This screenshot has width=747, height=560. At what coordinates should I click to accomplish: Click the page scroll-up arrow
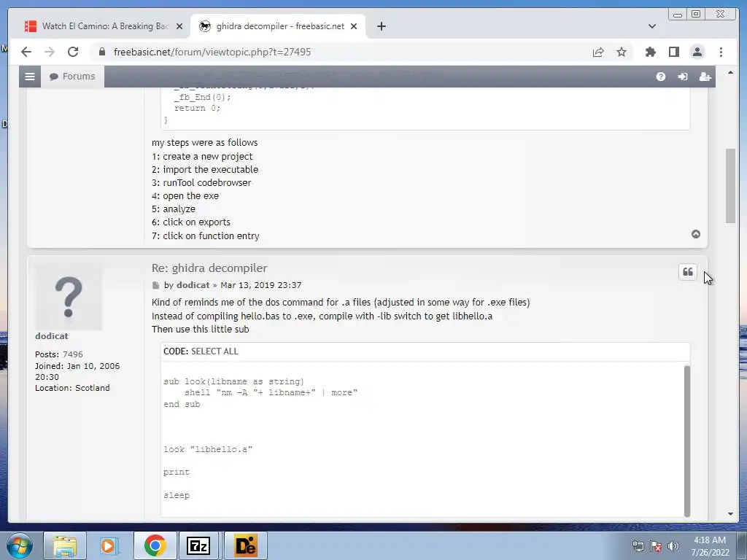[730, 73]
